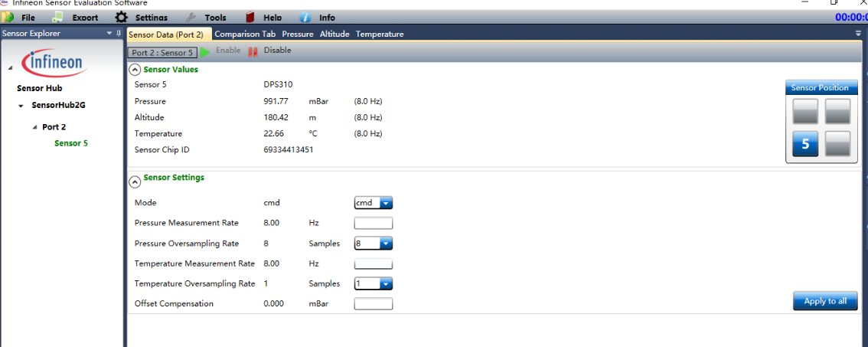Click the File folder icon
Image resolution: width=868 pixels, height=347 pixels.
click(8, 17)
